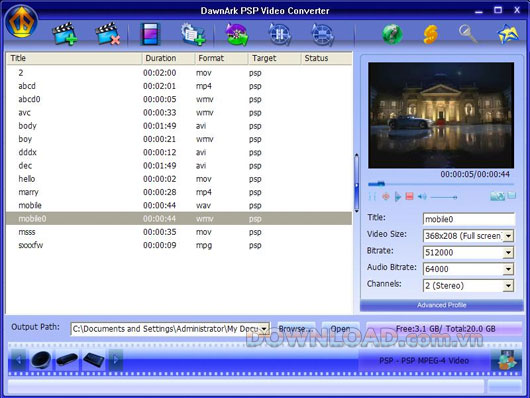Select the first PSP device icon in the filmstrip
Screen dimensions: 530x398
(41, 359)
